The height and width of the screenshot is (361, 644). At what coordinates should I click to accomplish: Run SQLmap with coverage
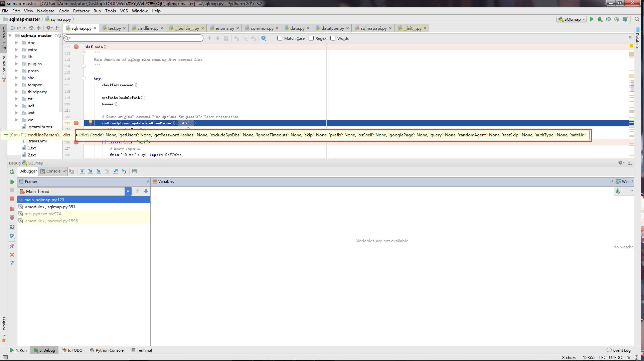click(x=608, y=19)
